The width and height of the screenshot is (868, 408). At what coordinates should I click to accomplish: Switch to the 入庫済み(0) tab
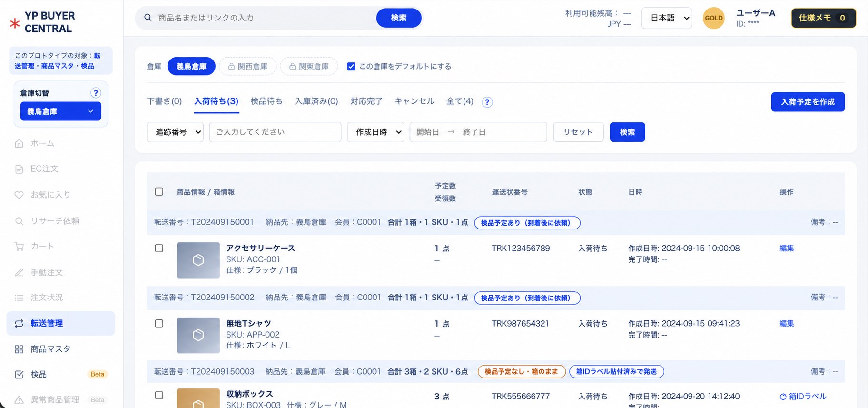click(316, 101)
